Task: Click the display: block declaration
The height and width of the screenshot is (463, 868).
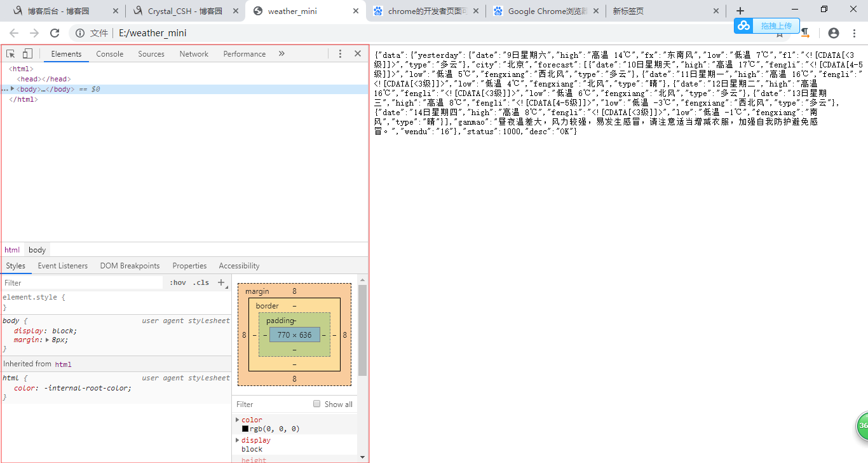Action: point(45,331)
